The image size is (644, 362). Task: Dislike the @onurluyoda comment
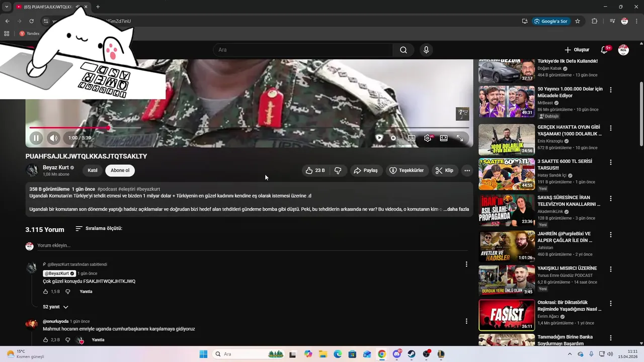tap(68, 340)
